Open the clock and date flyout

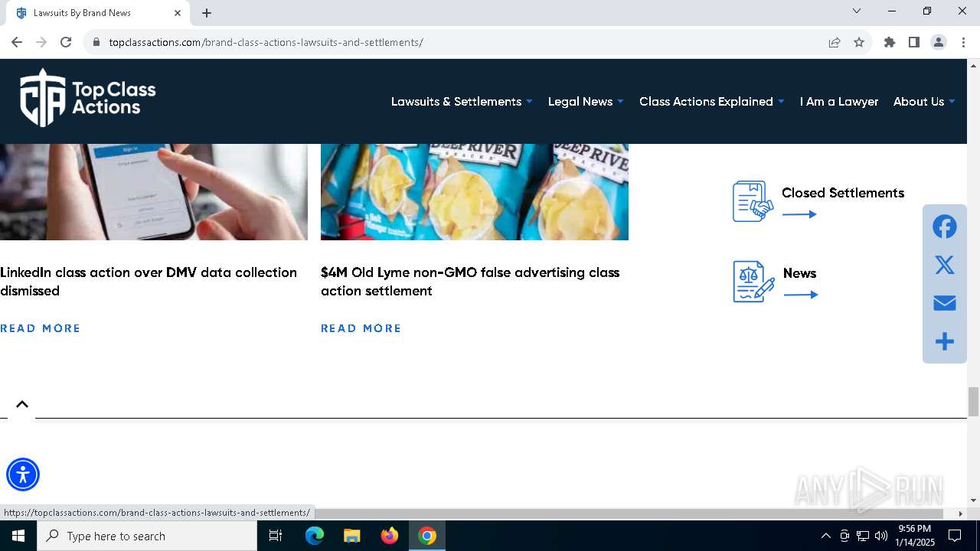(916, 536)
